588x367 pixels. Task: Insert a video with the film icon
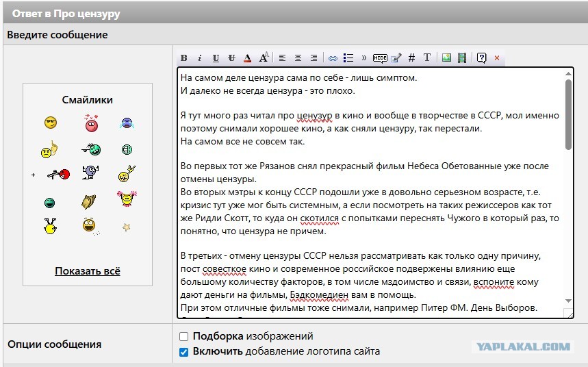pos(462,58)
